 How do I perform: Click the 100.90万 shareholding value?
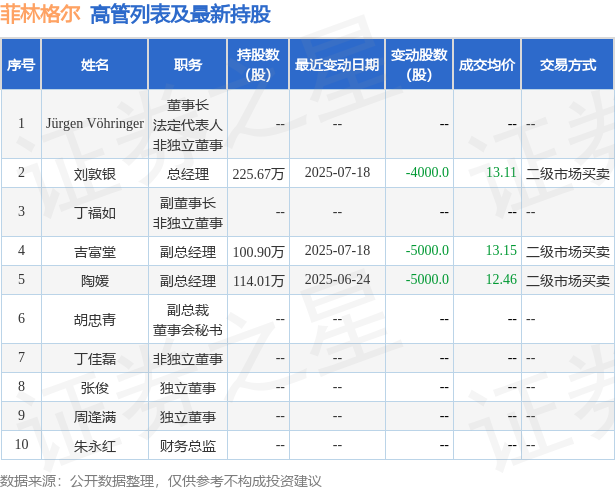[x=258, y=252]
